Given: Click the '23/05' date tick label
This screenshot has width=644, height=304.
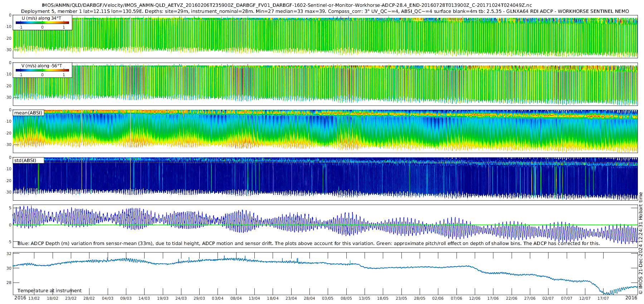Looking at the screenshot, I should click(401, 298).
